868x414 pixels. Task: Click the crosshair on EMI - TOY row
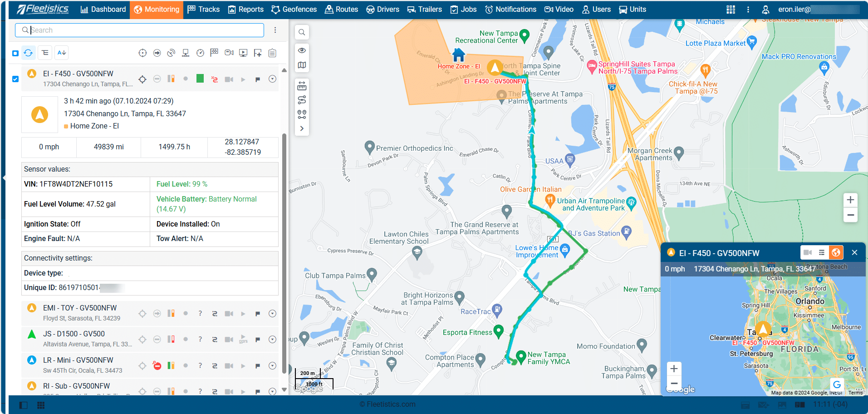[142, 314]
